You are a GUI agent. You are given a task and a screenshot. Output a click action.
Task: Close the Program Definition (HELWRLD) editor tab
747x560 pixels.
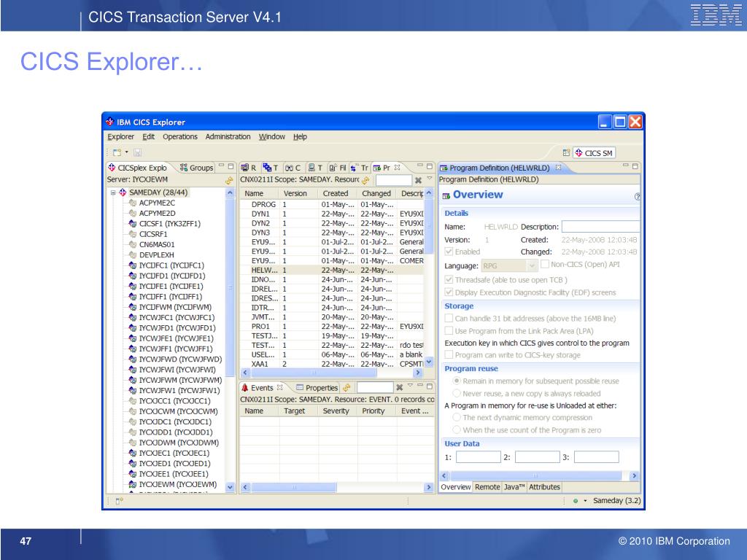558,168
